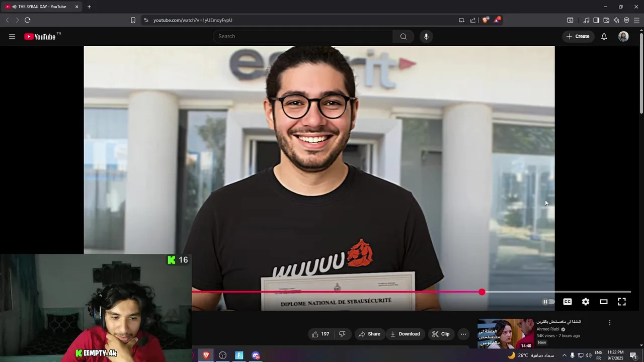This screenshot has width=644, height=362.
Task: Open the blue F app in taskbar
Action: pyautogui.click(x=239, y=355)
